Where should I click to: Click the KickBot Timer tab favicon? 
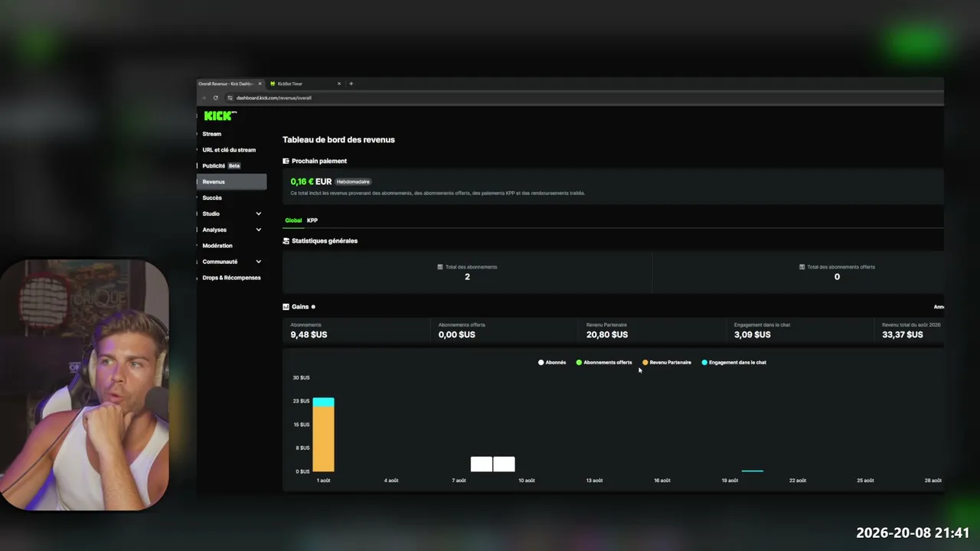[273, 83]
